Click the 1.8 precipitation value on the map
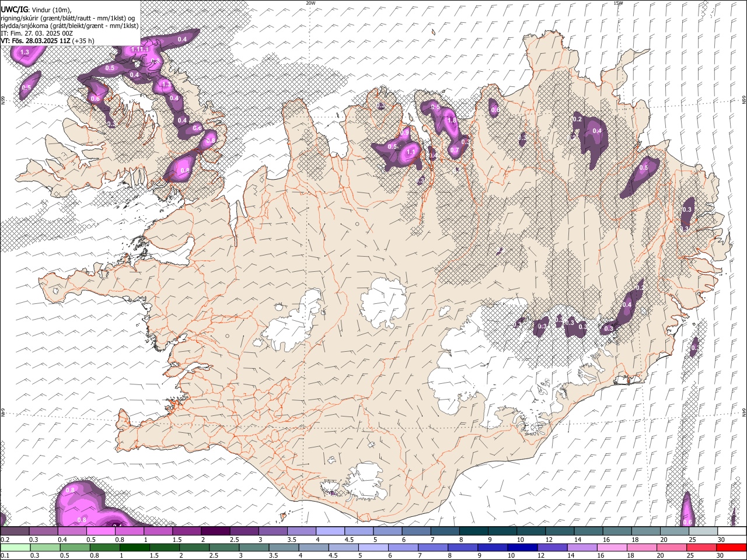The width and height of the screenshot is (747, 560). [451, 120]
